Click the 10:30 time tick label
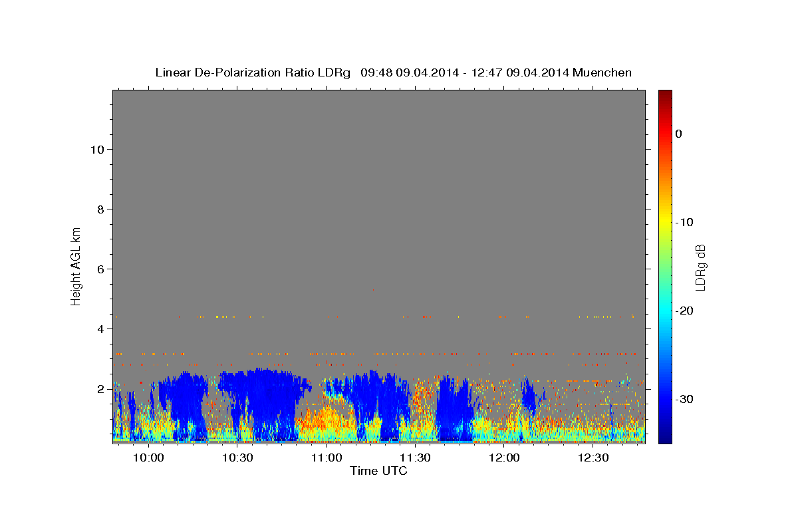 [x=237, y=458]
